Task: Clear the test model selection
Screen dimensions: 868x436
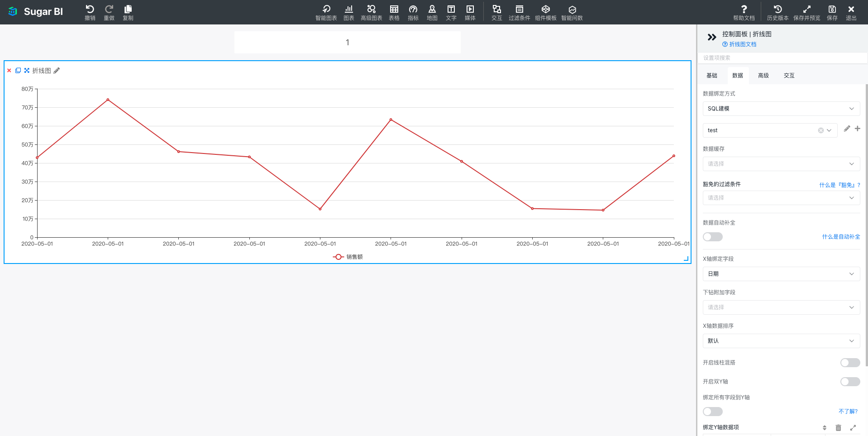Action: (821, 130)
